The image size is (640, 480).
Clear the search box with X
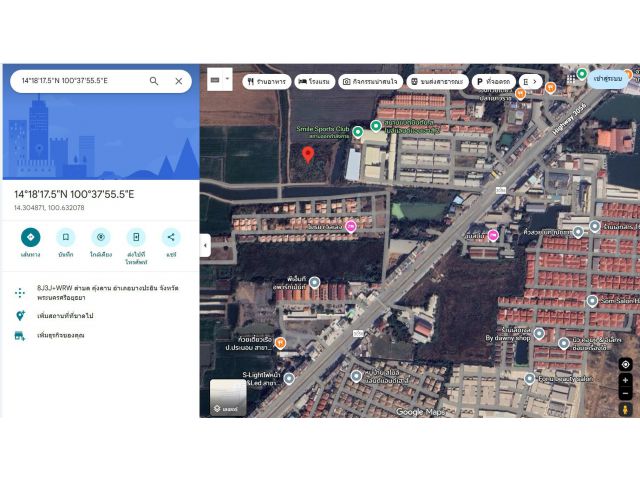(179, 81)
